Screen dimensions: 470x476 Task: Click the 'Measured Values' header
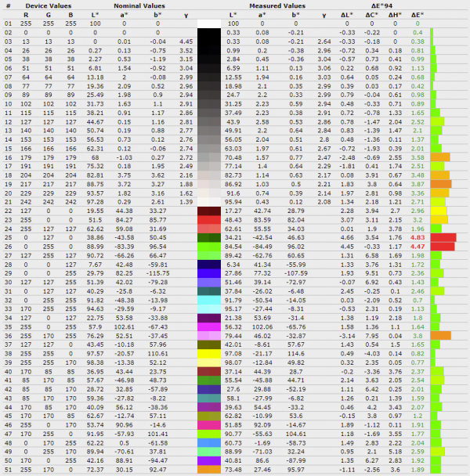pyautogui.click(x=277, y=5)
